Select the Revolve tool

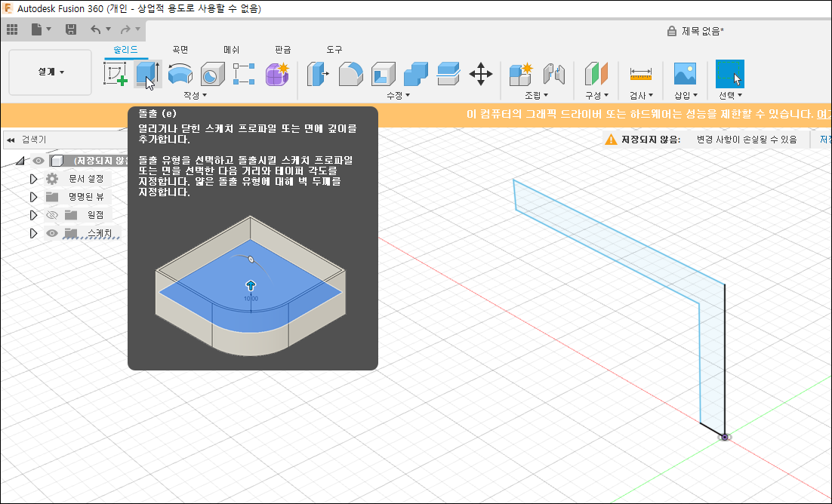coord(180,74)
